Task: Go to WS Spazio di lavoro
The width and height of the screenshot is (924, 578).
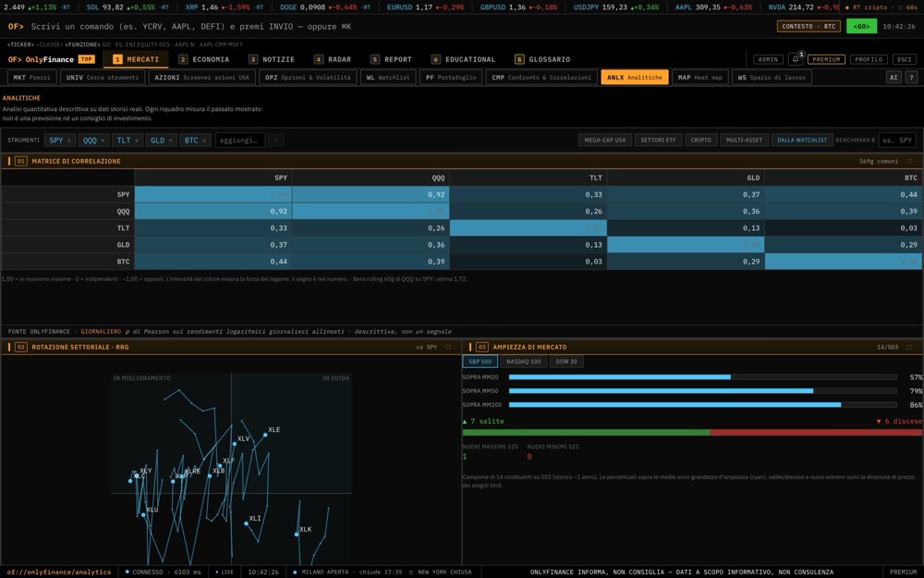Action: (x=772, y=78)
